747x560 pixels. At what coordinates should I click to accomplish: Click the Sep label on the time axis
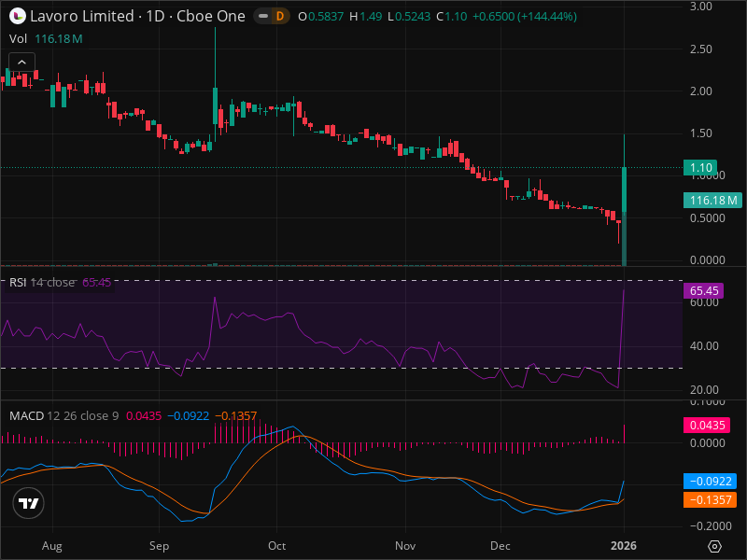tap(159, 546)
